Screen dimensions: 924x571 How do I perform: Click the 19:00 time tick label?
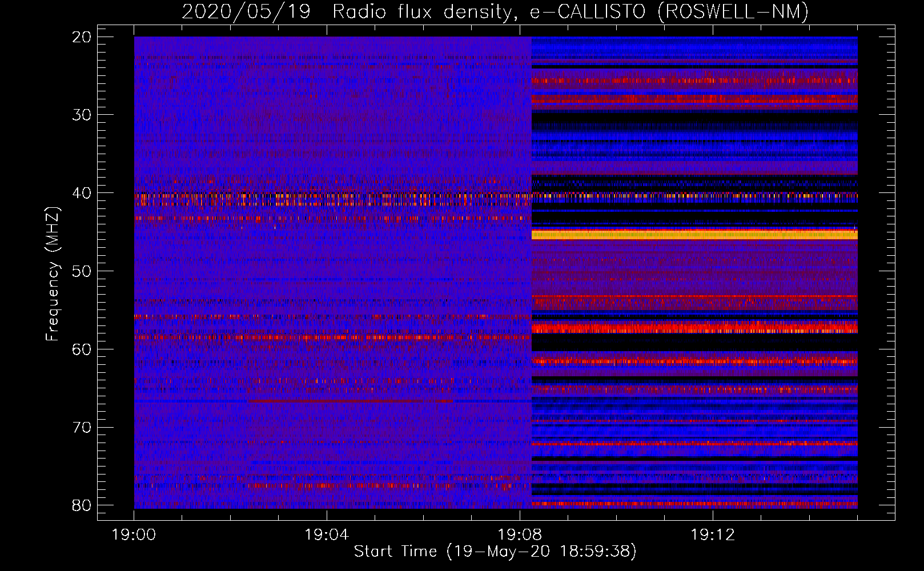[134, 535]
